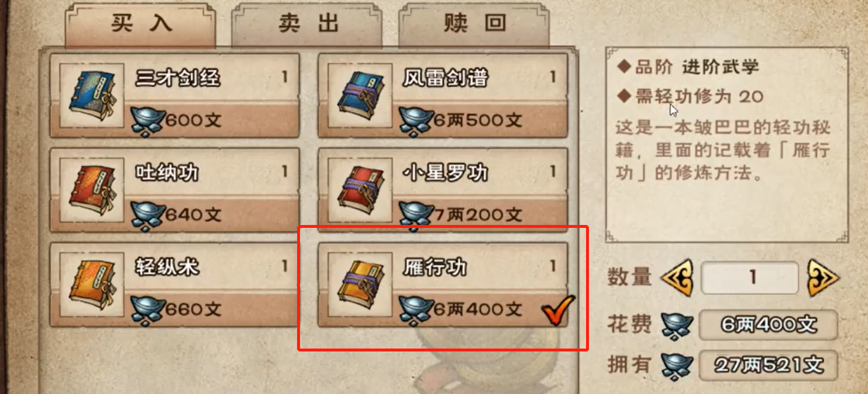Select the 6两500文 风雷剑谱 item row
868x394 pixels.
(443, 96)
